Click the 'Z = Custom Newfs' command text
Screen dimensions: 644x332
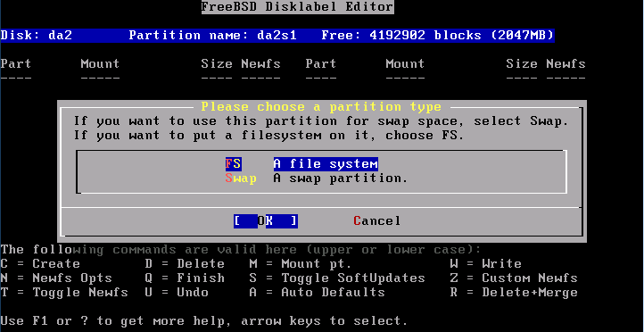pyautogui.click(x=514, y=278)
